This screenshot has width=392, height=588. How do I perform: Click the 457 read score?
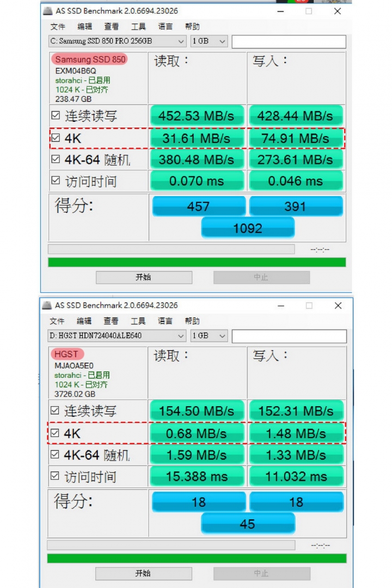199,206
